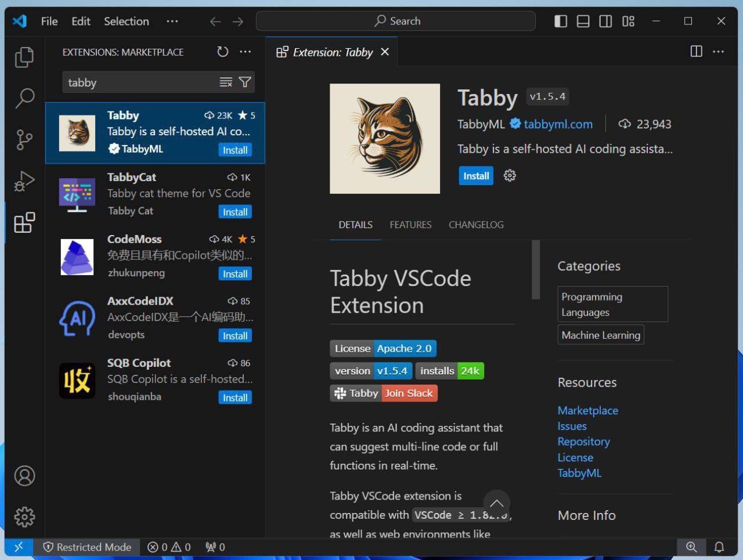The width and height of the screenshot is (743, 560).
Task: Select the AxxCodeIDX extension entry
Action: (x=155, y=319)
